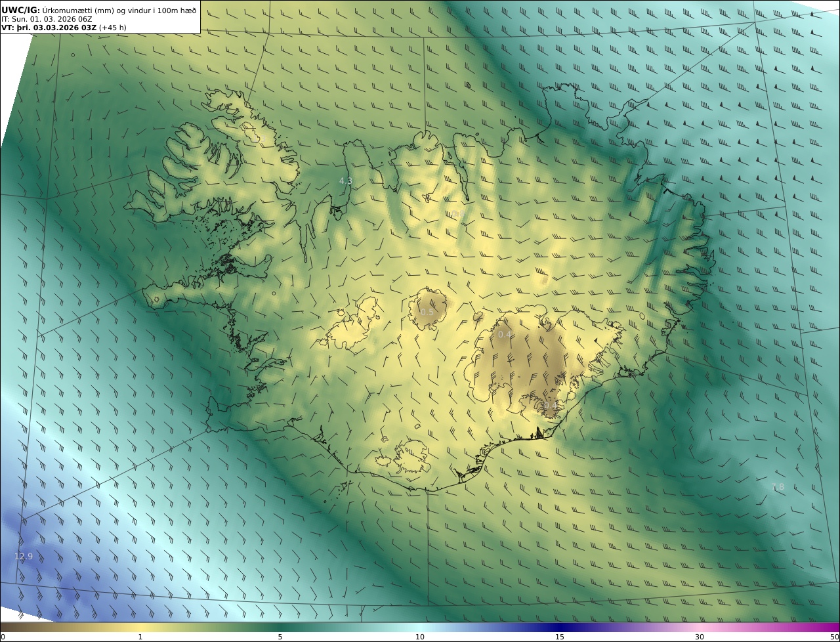Screen dimensions: 840x642
Task: Click the color scale tick label 30
Action: 700,637
